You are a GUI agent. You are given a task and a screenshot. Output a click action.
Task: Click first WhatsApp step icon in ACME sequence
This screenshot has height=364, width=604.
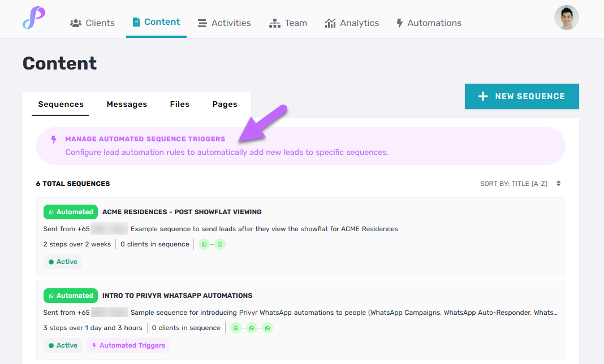[x=204, y=244]
